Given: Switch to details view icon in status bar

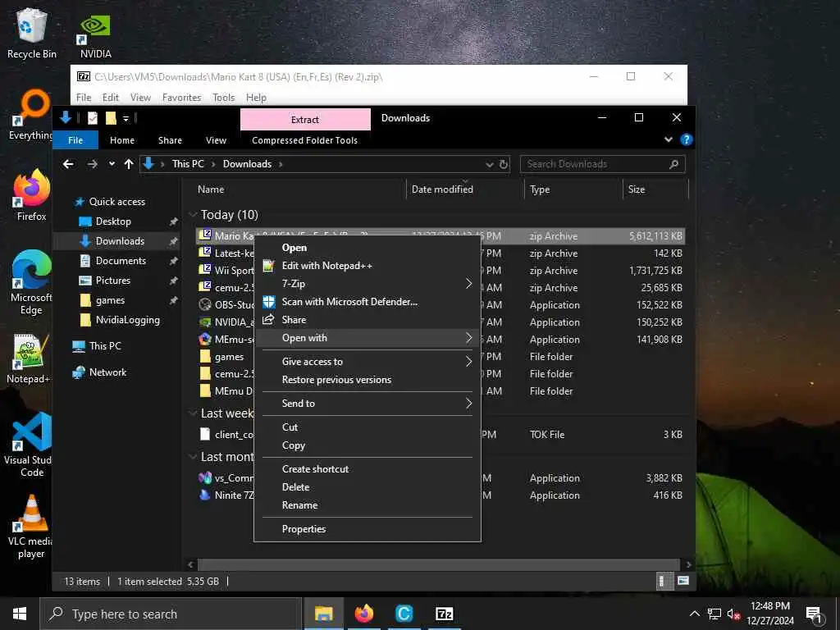Looking at the screenshot, I should [662, 582].
